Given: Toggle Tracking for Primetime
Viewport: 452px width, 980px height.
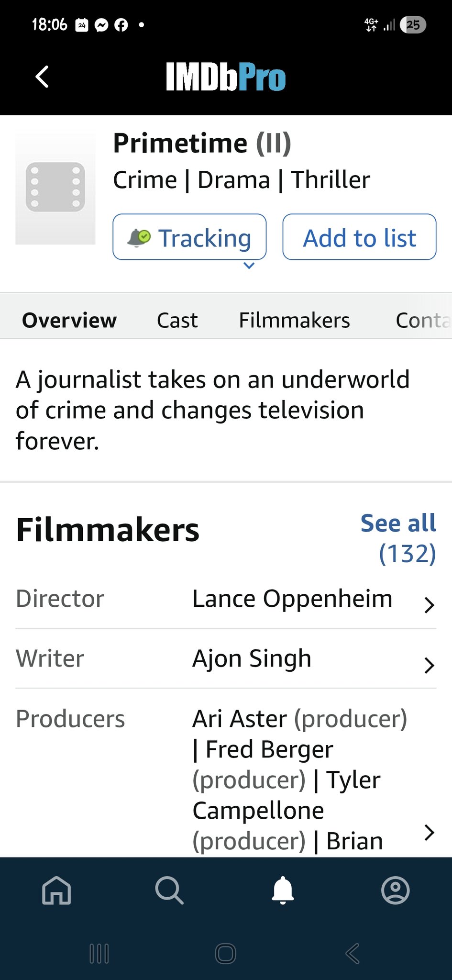Looking at the screenshot, I should [189, 237].
